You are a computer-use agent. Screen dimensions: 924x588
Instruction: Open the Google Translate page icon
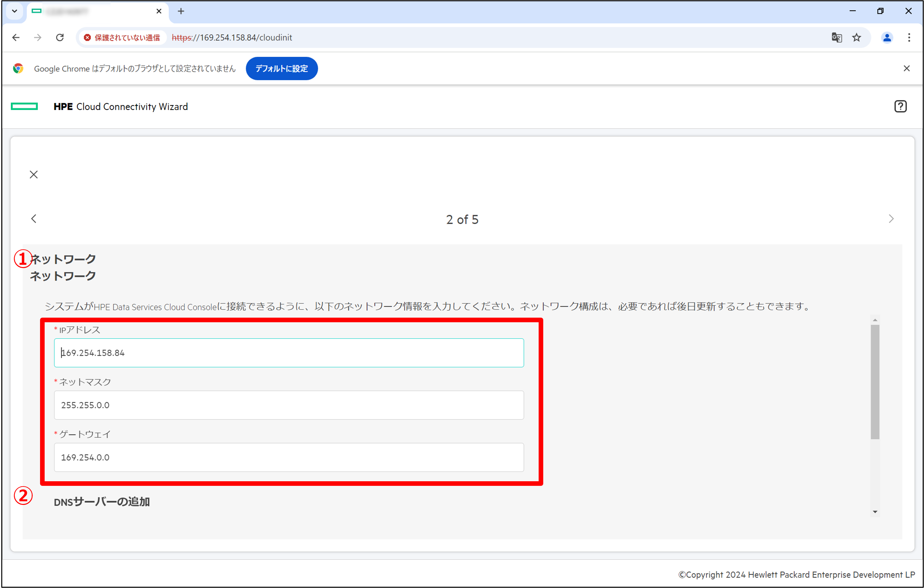836,37
